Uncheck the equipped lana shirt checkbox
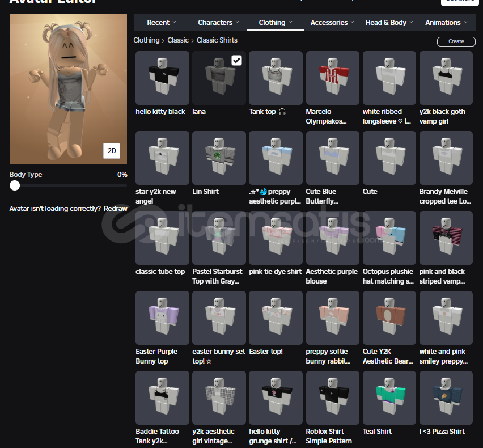The width and height of the screenshot is (483, 448). (x=236, y=60)
